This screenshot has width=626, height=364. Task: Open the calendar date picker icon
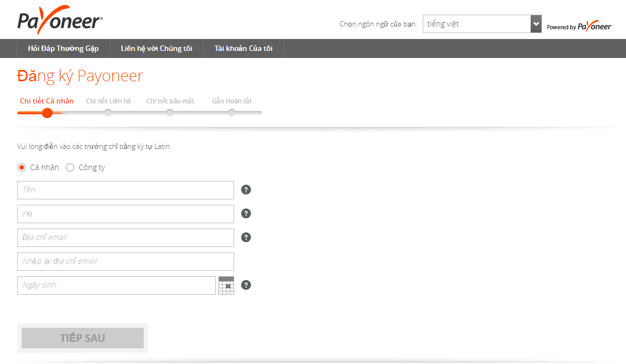pyautogui.click(x=226, y=285)
